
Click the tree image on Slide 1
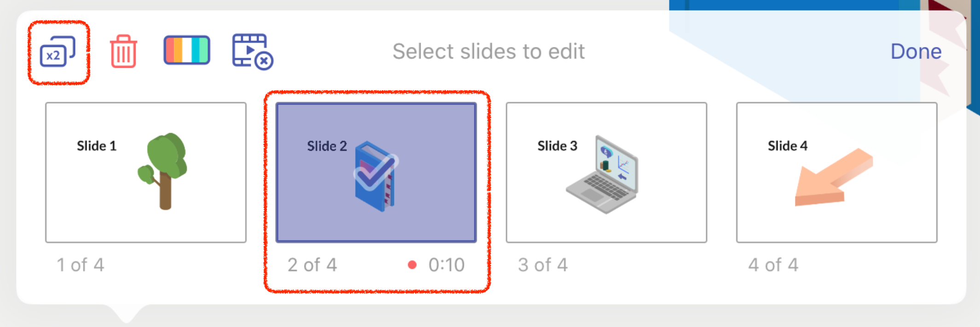(163, 171)
